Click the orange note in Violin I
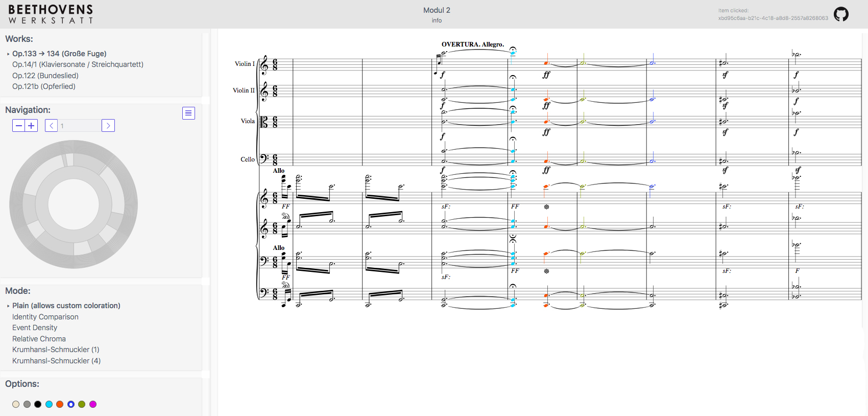 [546, 63]
